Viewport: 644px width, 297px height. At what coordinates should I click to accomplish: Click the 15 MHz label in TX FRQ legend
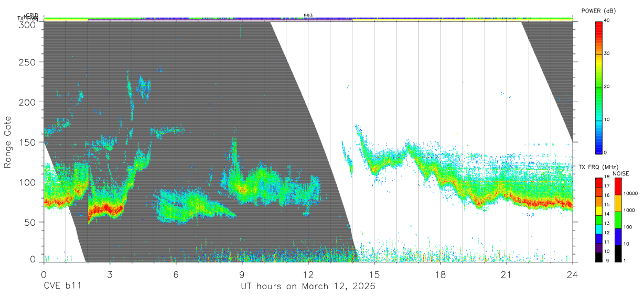click(606, 205)
